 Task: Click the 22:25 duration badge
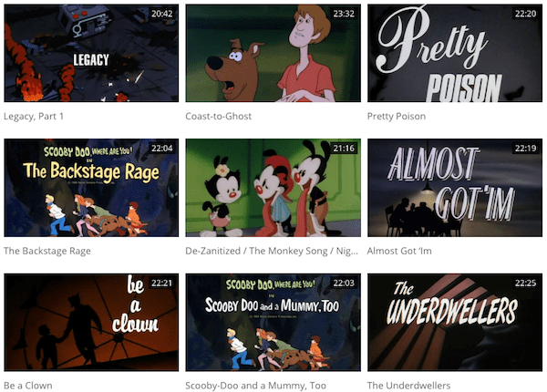click(x=525, y=283)
